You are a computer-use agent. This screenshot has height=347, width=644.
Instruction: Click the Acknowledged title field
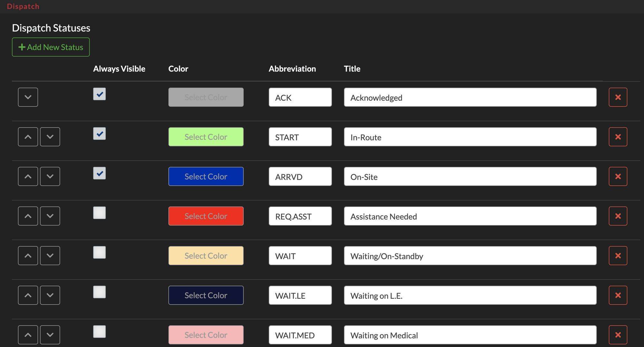point(470,98)
